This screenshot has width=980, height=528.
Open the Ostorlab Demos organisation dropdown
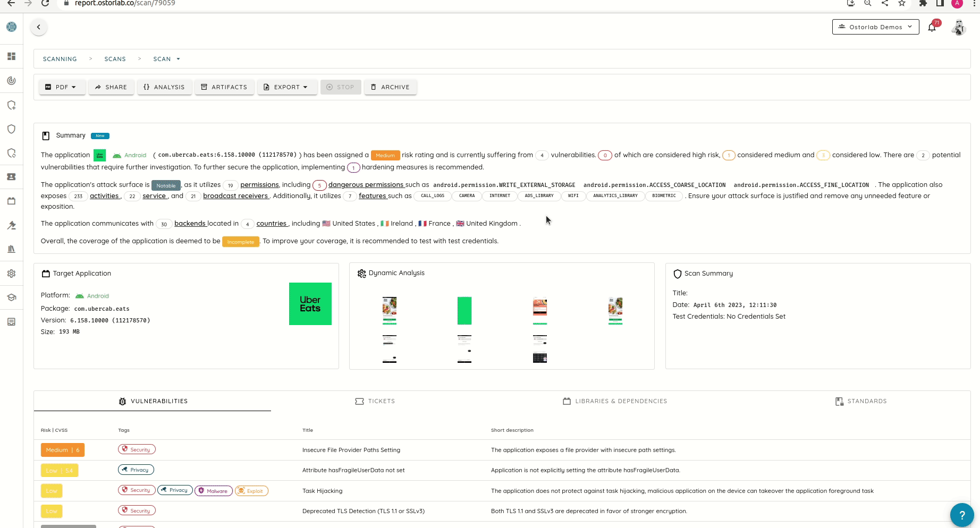pyautogui.click(x=875, y=27)
